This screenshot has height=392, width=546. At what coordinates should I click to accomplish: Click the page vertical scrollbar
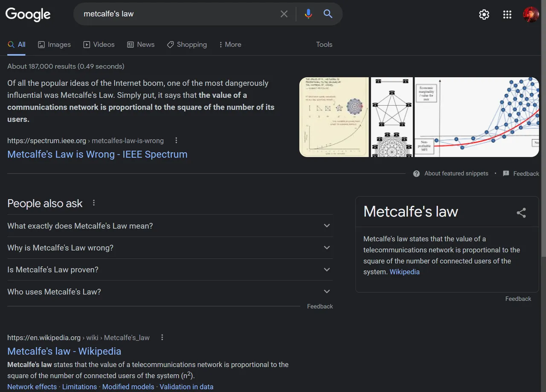[x=543, y=128]
